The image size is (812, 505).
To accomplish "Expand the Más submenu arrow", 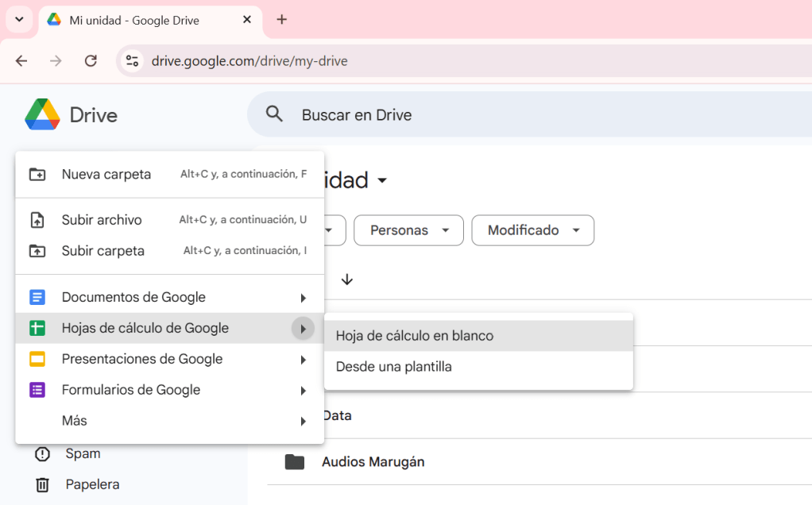I will 303,422.
